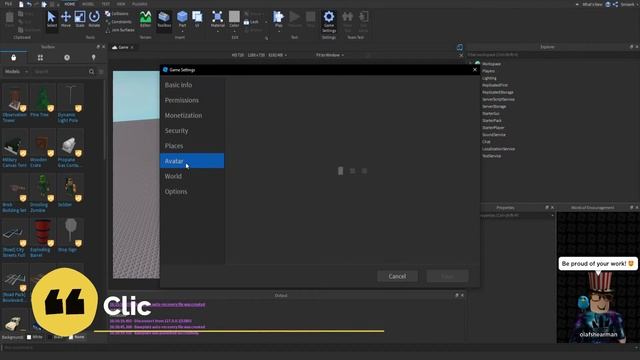Viewport: 640px width, 360px height.
Task: Expand the Workspace tree node
Action: (471, 64)
